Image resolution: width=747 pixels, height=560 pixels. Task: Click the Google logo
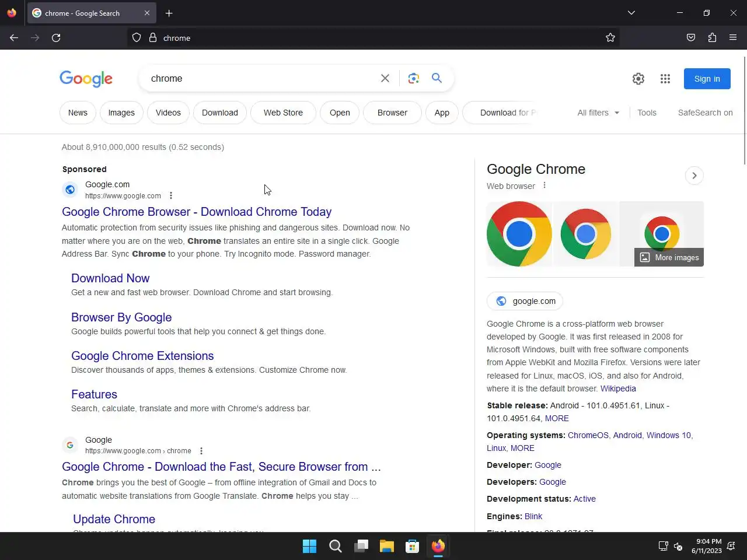[86, 79]
